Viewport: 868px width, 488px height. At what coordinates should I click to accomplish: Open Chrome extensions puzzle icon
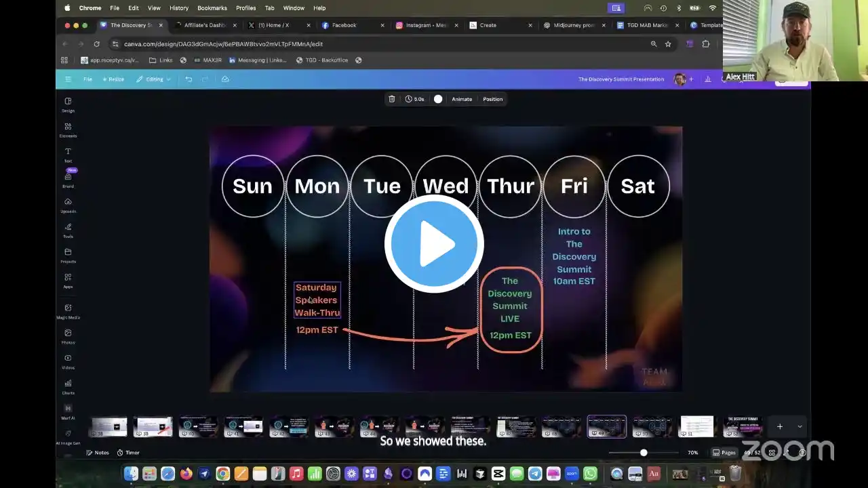coord(706,44)
